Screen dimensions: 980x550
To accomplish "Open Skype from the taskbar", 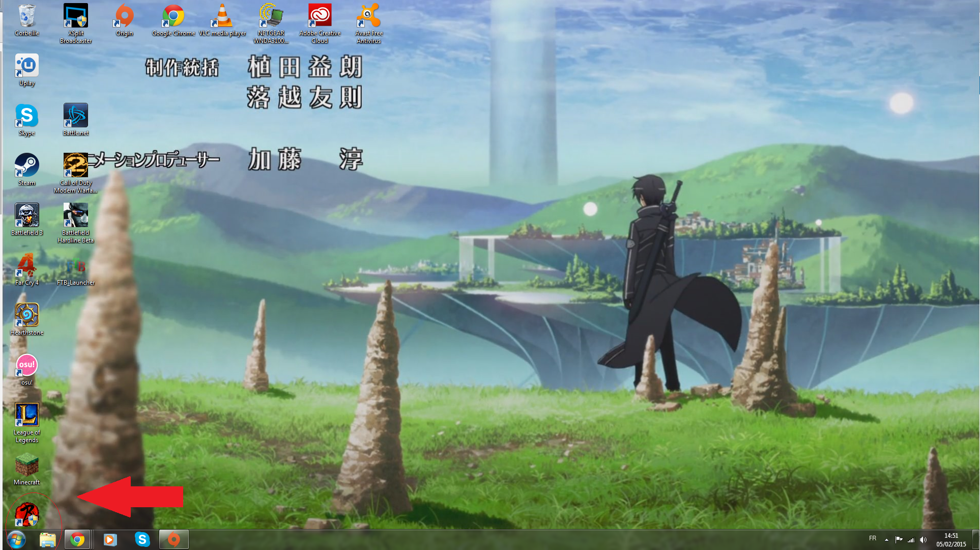I will pyautogui.click(x=142, y=539).
